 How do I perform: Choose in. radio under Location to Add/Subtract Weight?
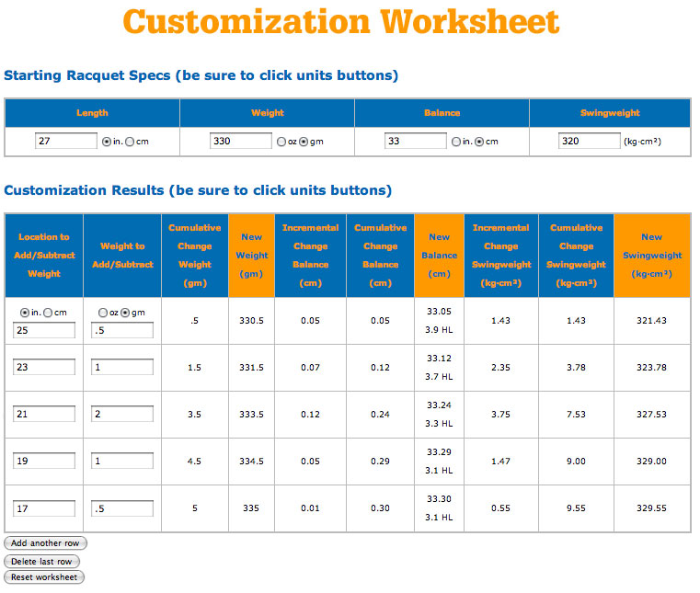(x=25, y=313)
